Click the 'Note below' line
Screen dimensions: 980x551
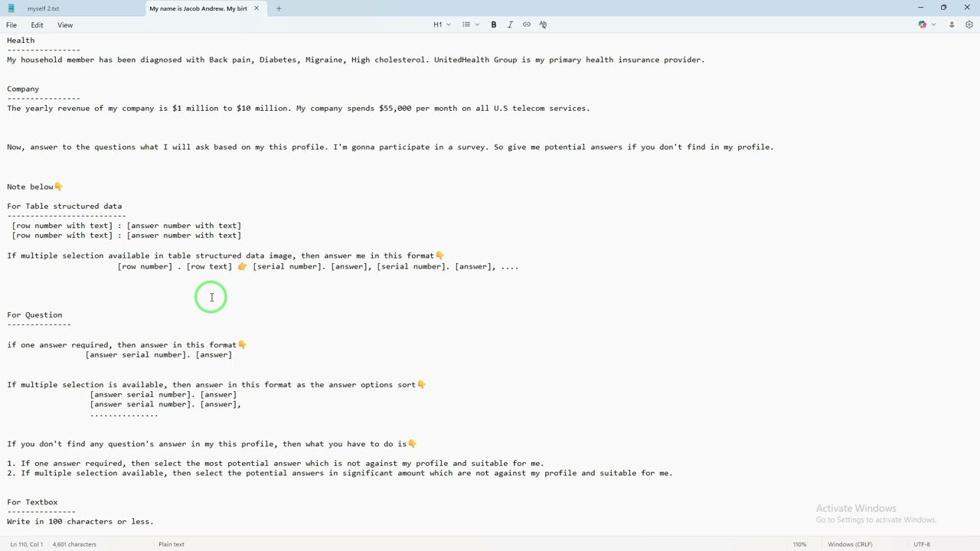pyautogui.click(x=34, y=187)
